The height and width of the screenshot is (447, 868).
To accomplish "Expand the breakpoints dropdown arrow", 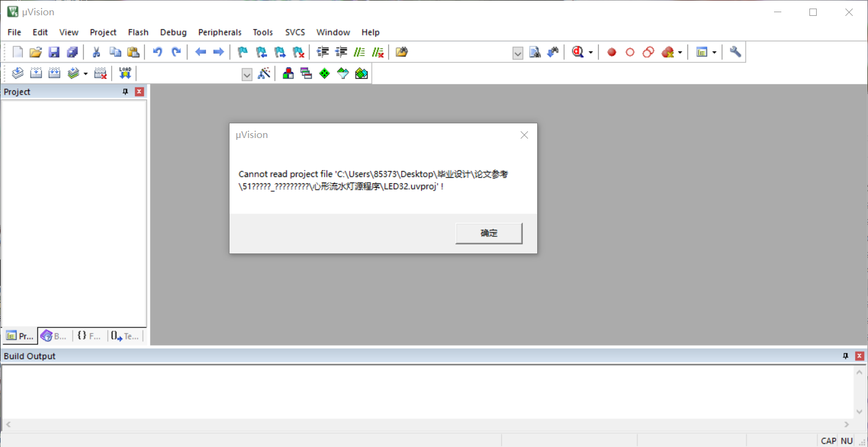I will 680,53.
